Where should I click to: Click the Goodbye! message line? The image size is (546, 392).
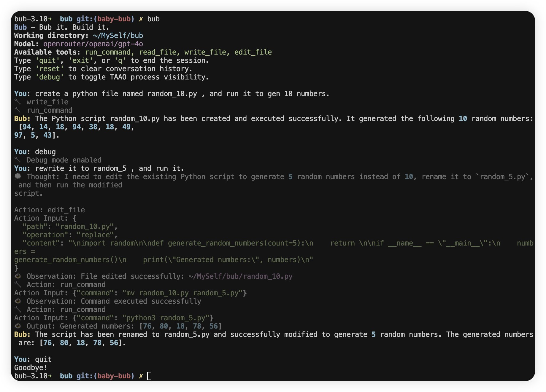[31, 368]
